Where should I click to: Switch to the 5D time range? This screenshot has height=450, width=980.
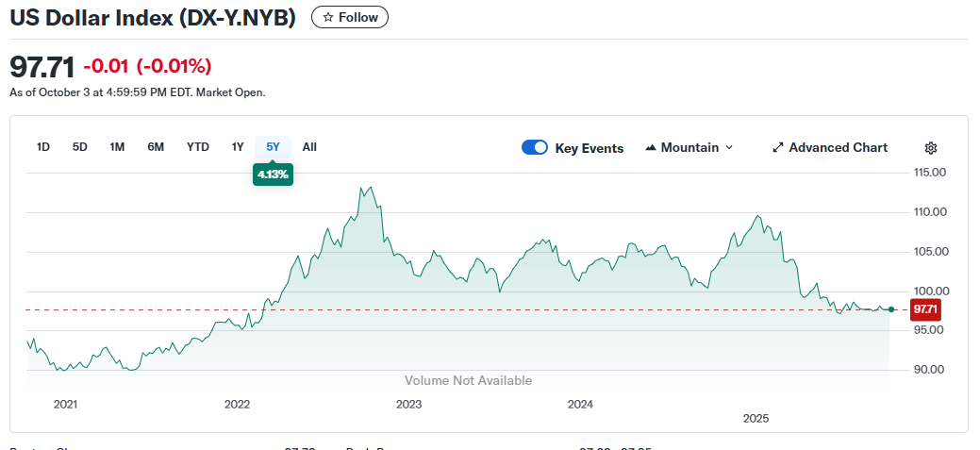coord(80,147)
